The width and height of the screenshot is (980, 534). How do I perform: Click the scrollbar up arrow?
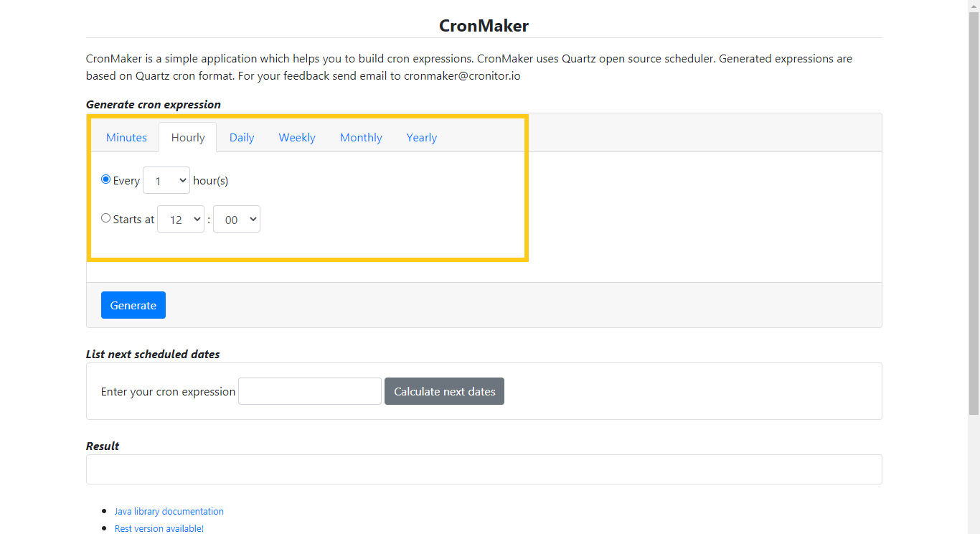click(x=974, y=5)
